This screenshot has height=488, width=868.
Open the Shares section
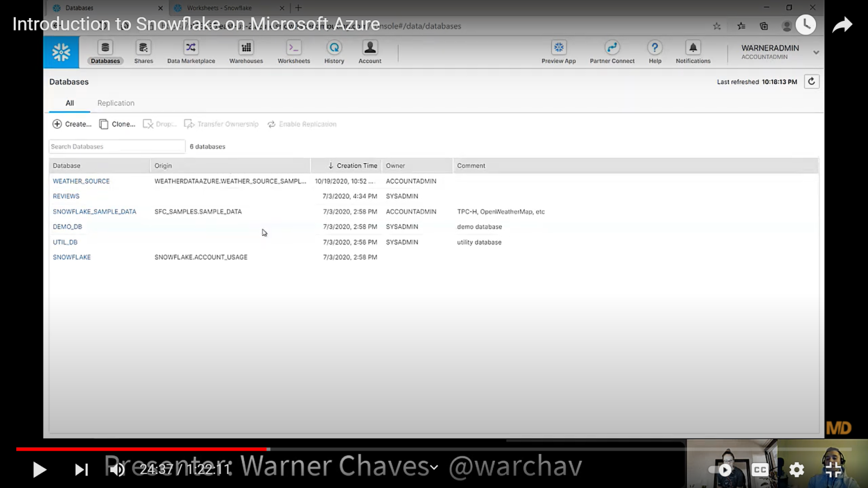(x=143, y=51)
